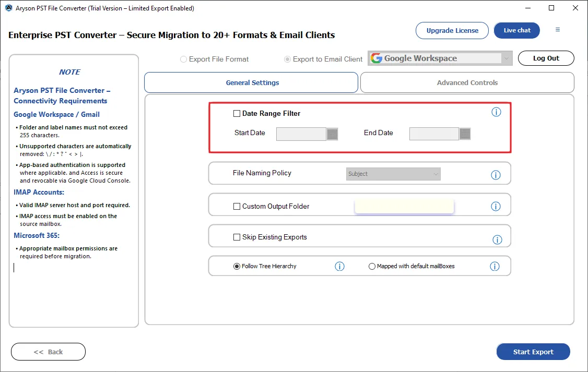
Task: Click the End Date input field
Action: (x=434, y=134)
